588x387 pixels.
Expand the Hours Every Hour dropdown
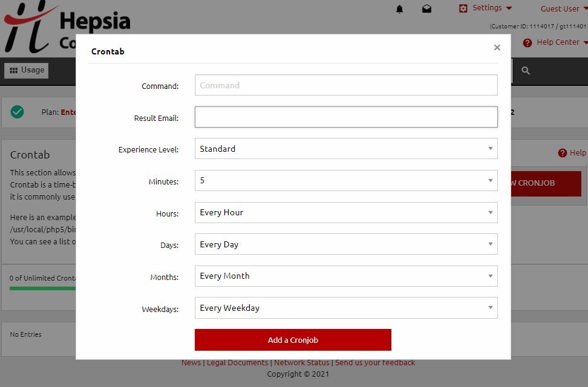pos(345,213)
